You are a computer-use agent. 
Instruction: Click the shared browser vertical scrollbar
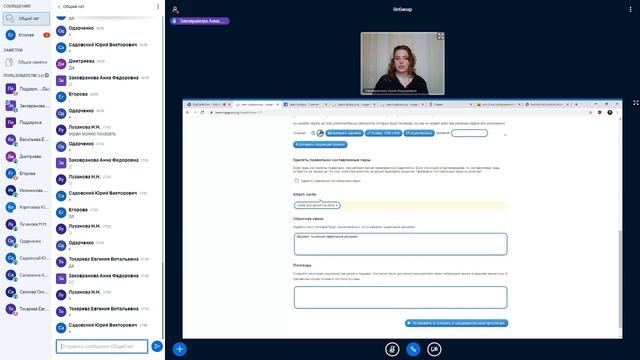click(620, 278)
